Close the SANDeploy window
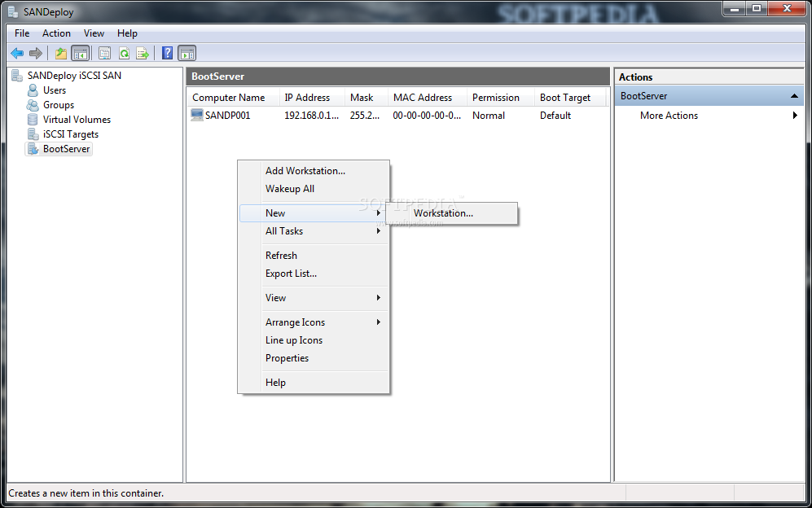Screen dimensions: 812x508 coord(787,8)
